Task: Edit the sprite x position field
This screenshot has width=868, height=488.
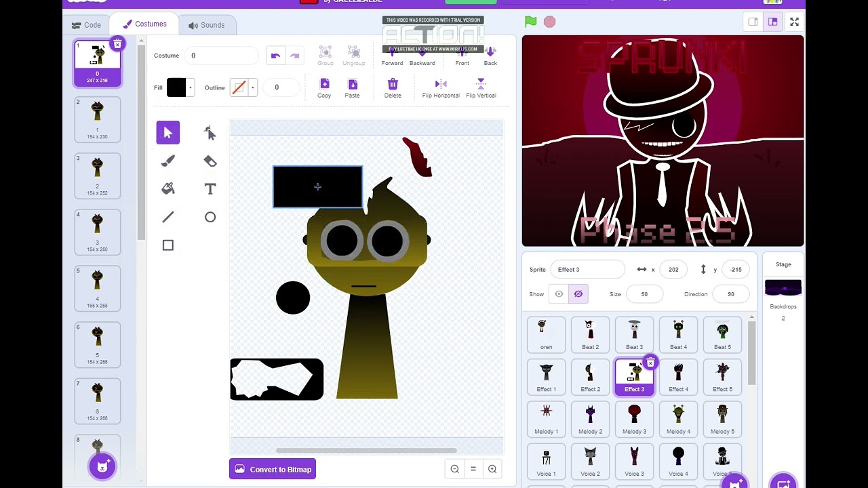Action: pos(673,270)
